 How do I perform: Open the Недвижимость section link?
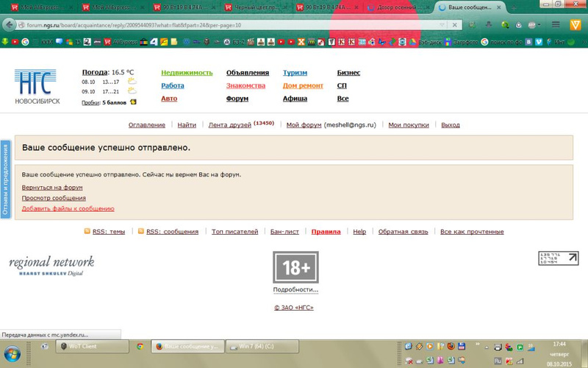pyautogui.click(x=187, y=73)
